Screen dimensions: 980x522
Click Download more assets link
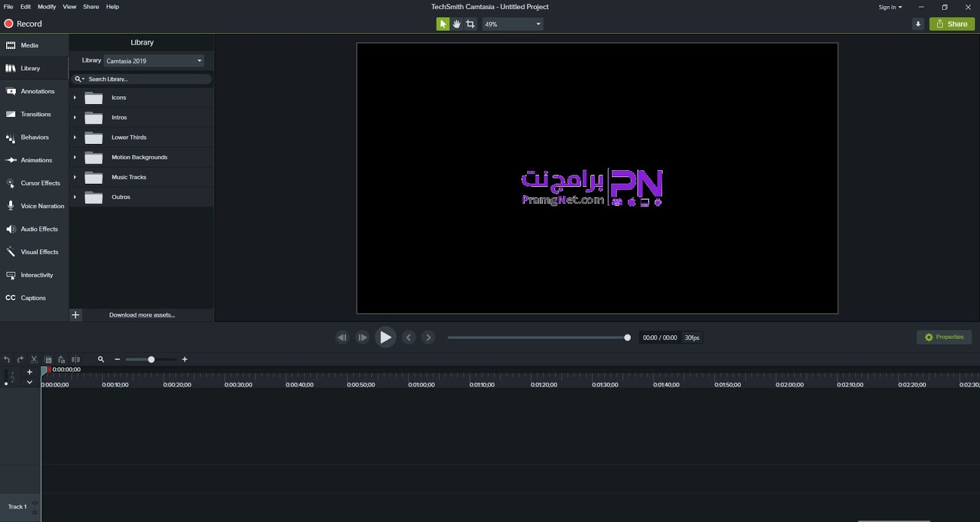[142, 315]
